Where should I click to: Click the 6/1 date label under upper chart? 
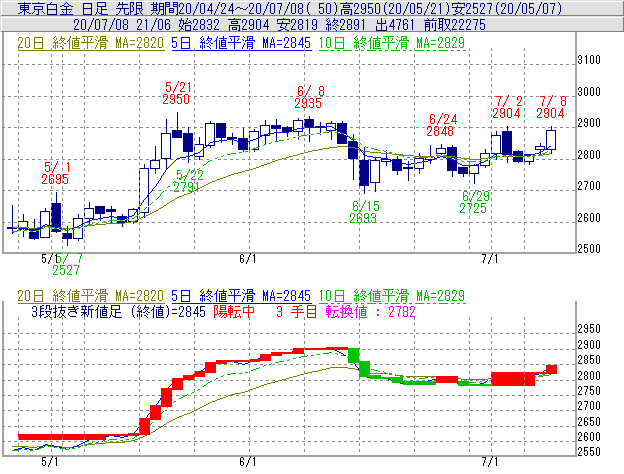(x=248, y=259)
